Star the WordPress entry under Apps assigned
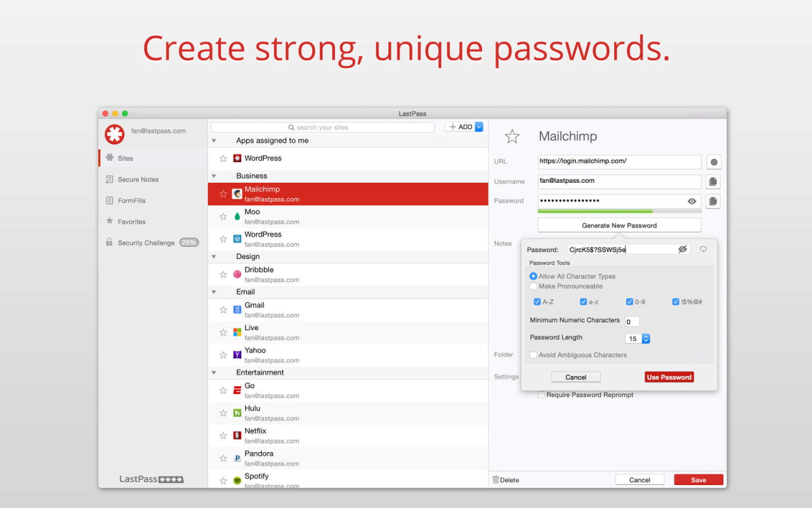This screenshot has width=812, height=508. (x=223, y=159)
